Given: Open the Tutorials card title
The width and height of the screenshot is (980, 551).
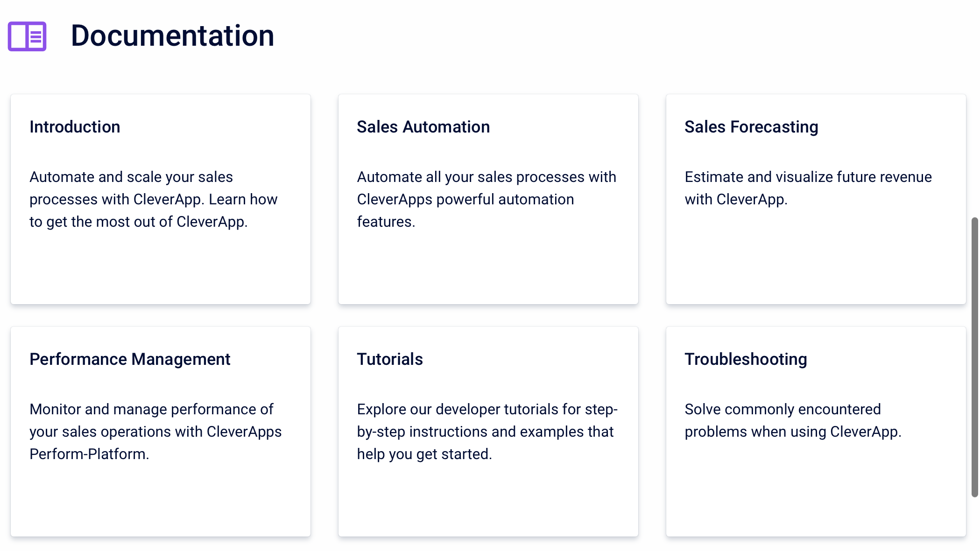Looking at the screenshot, I should click(x=390, y=359).
